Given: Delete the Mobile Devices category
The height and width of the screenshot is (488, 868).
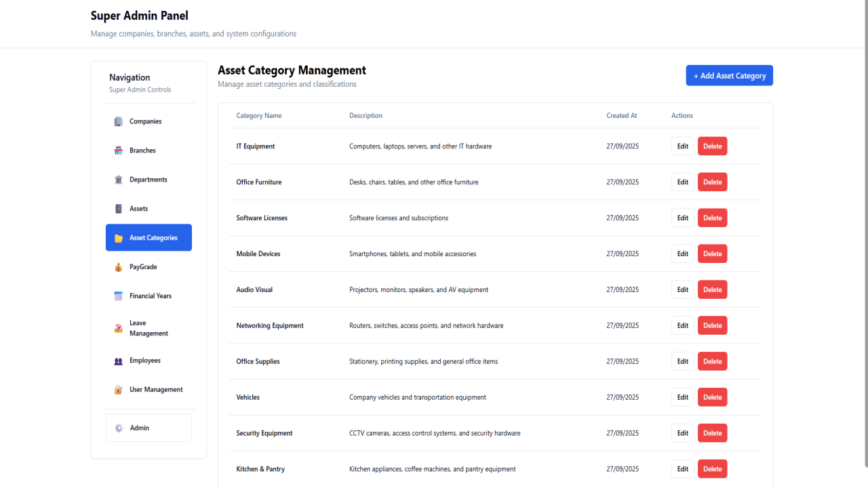Looking at the screenshot, I should coord(712,254).
